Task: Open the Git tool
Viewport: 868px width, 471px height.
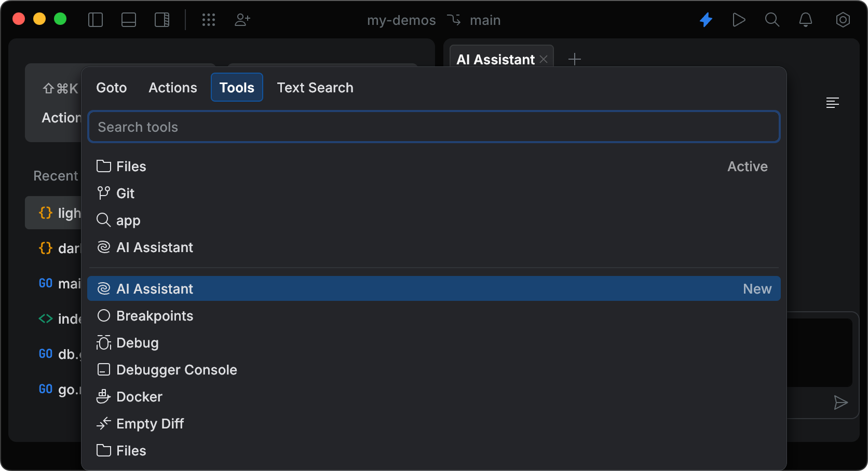Action: (125, 193)
